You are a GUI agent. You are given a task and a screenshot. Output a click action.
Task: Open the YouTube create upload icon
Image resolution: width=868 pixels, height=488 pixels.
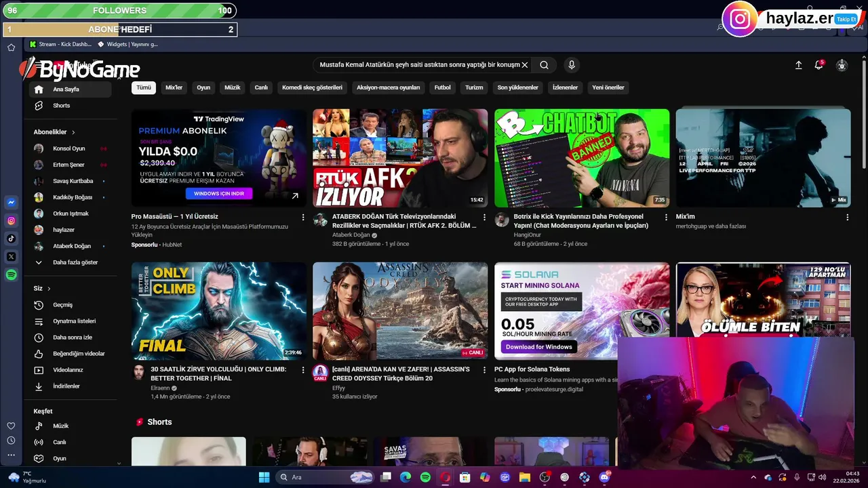pyautogui.click(x=798, y=65)
